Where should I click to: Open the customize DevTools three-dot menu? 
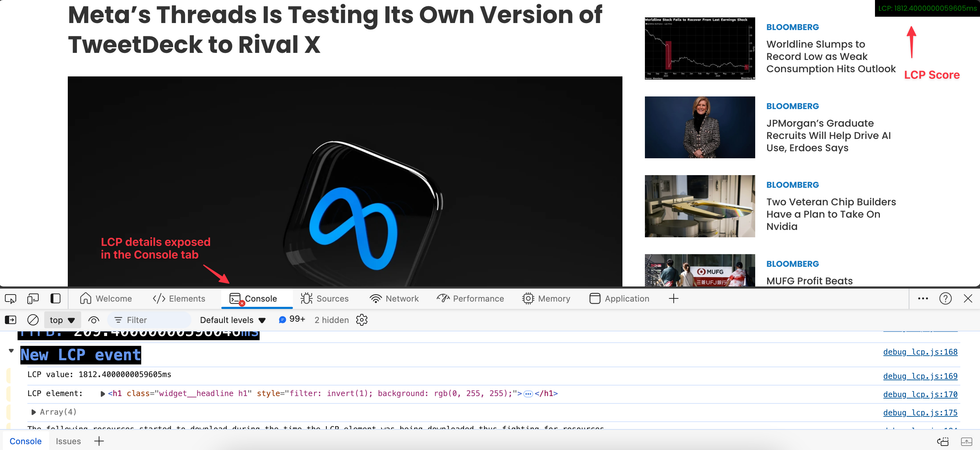tap(923, 299)
